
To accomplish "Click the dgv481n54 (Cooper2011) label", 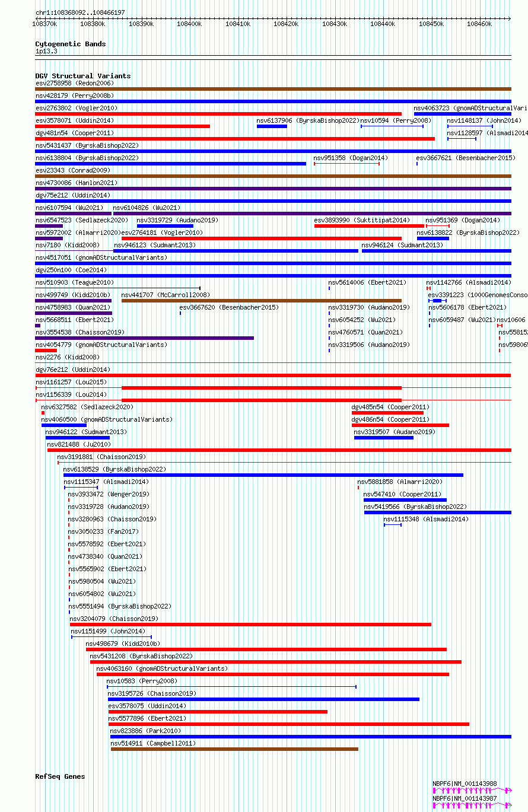I will tap(75, 133).
